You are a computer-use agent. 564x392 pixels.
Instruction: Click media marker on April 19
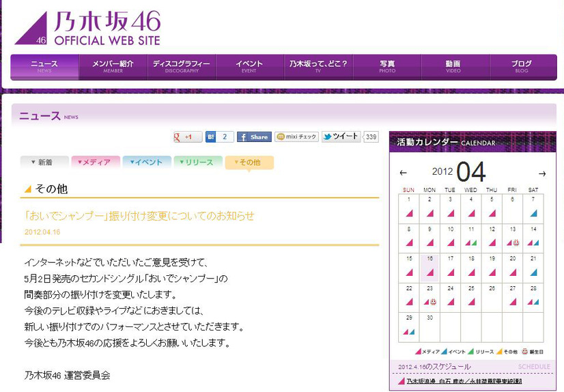point(492,272)
